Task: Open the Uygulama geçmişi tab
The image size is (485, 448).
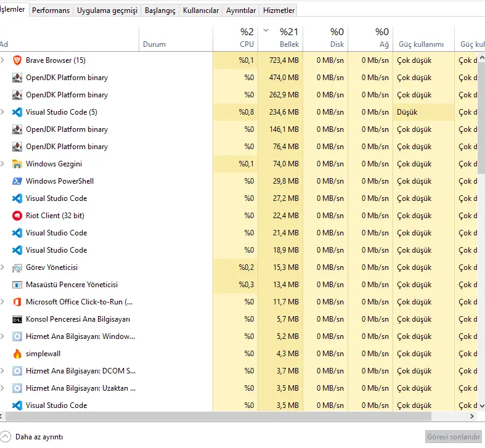Action: pos(107,10)
